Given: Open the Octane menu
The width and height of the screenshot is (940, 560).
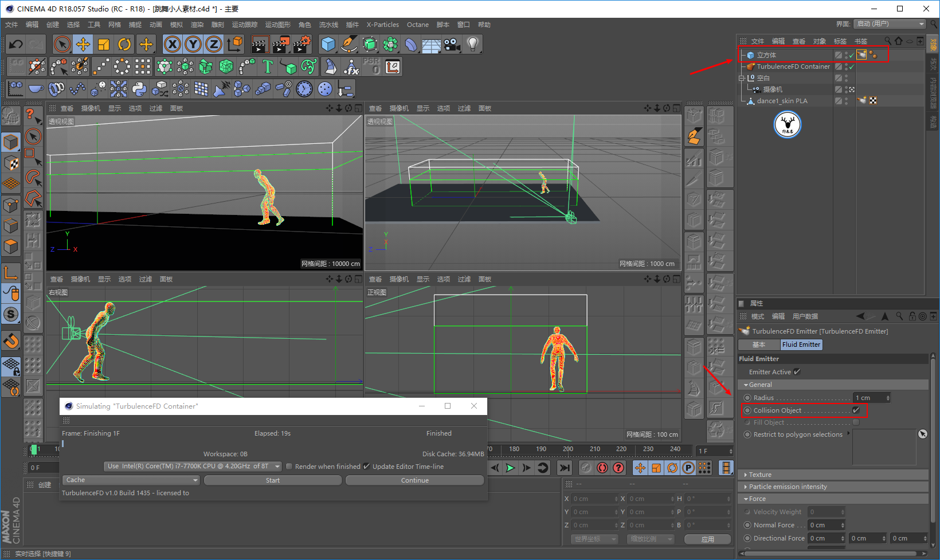Looking at the screenshot, I should [418, 25].
